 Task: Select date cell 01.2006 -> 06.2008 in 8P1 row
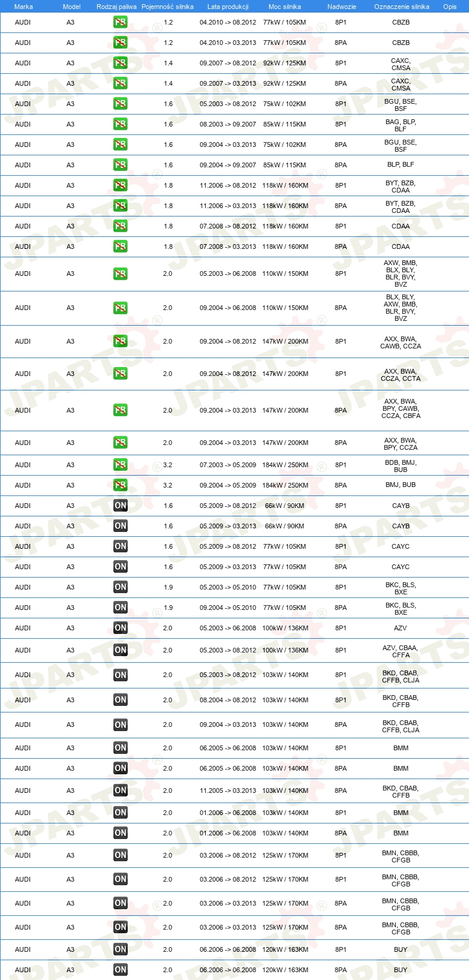228,813
